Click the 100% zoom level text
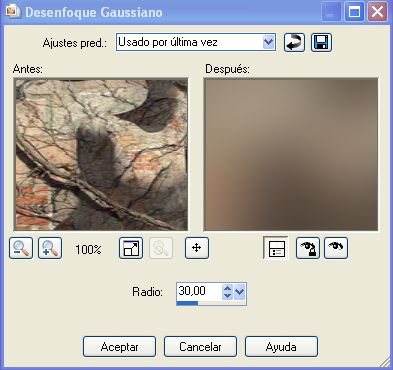The height and width of the screenshot is (370, 393). coord(88,250)
